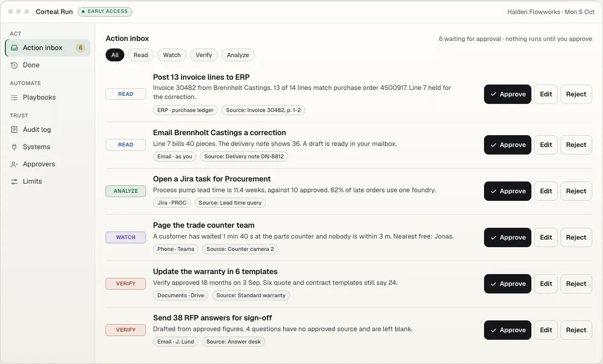Click the 'Halden Flowworks · Mon 5 Oct' header text
Screen dimensions: 603x364
coord(551,12)
